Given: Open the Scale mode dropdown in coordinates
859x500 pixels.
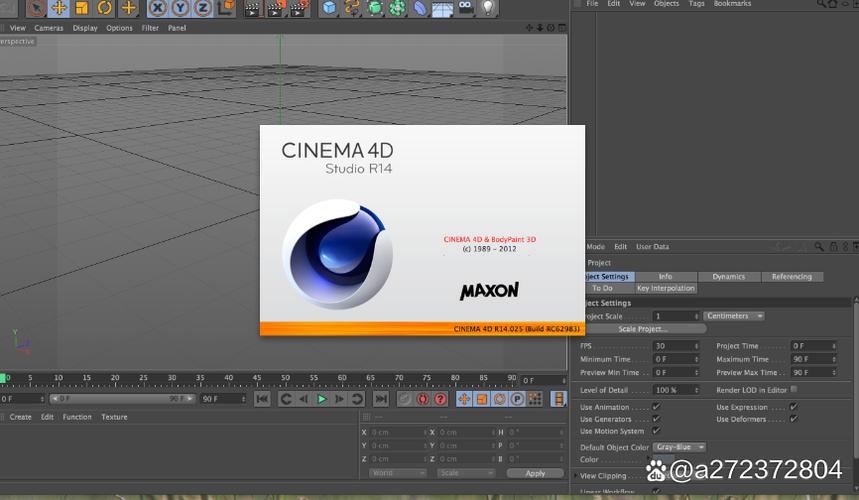Looking at the screenshot, I should point(466,473).
